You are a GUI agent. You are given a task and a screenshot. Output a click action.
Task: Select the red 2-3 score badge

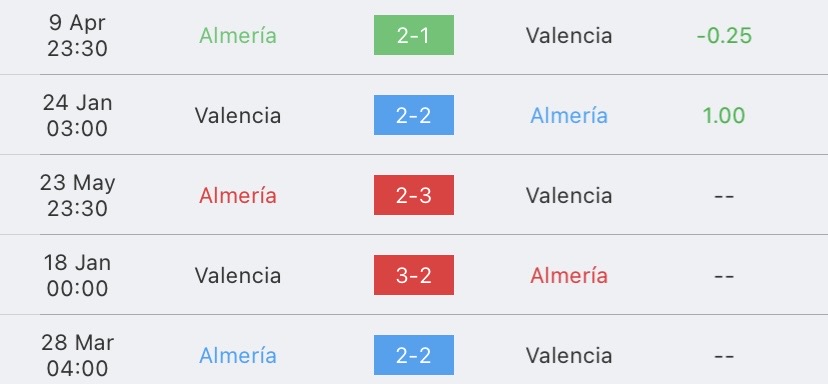tap(413, 195)
